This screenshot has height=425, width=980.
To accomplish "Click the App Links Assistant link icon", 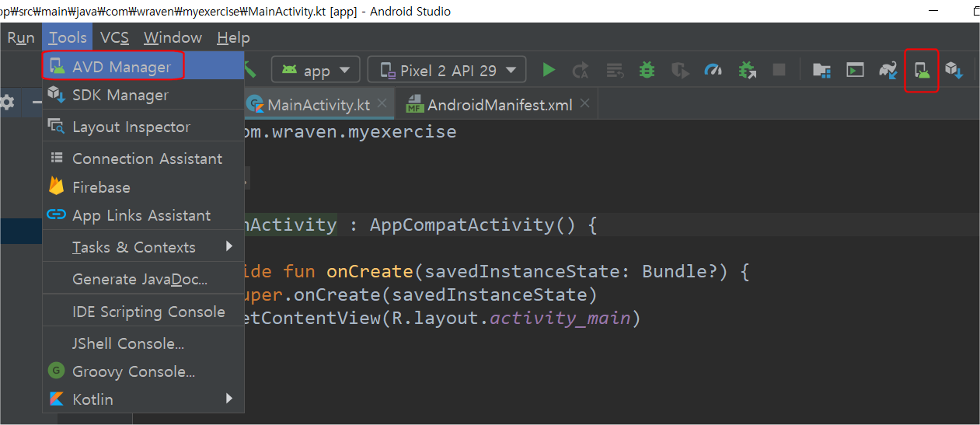I will 56,215.
